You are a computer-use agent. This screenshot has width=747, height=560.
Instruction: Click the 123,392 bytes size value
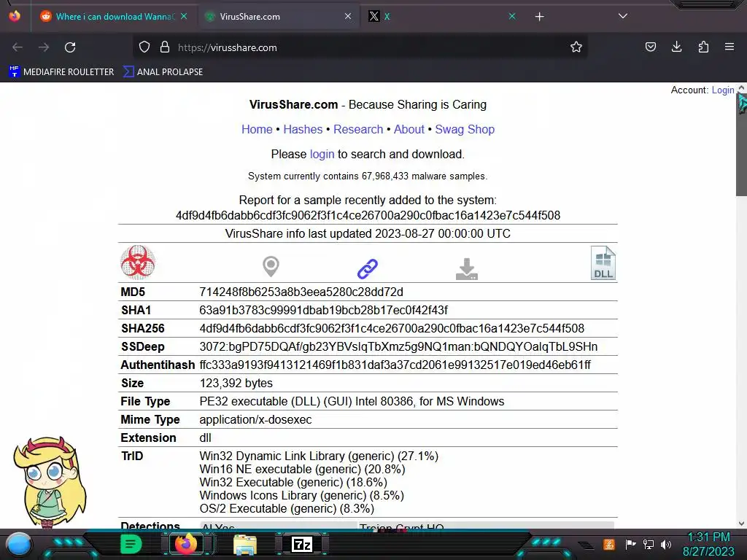tap(236, 384)
